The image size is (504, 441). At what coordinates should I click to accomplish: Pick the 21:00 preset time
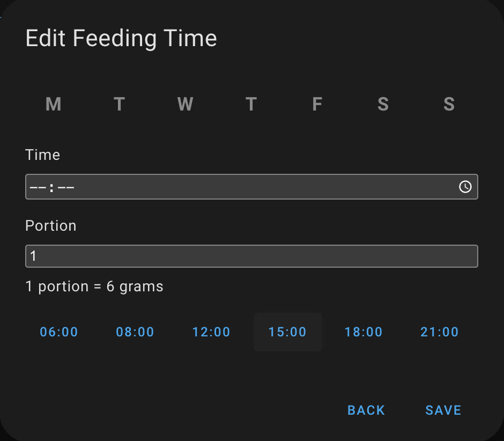(440, 332)
